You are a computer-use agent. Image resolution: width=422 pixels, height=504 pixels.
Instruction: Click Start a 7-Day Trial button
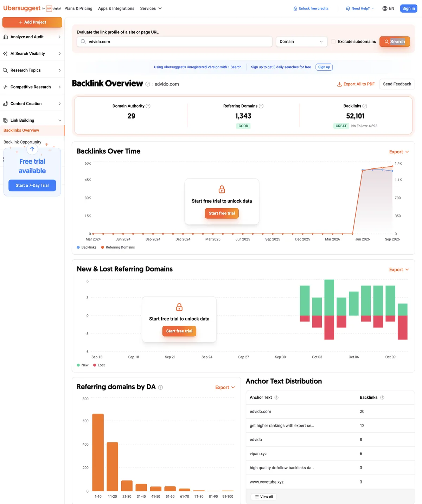(x=32, y=185)
